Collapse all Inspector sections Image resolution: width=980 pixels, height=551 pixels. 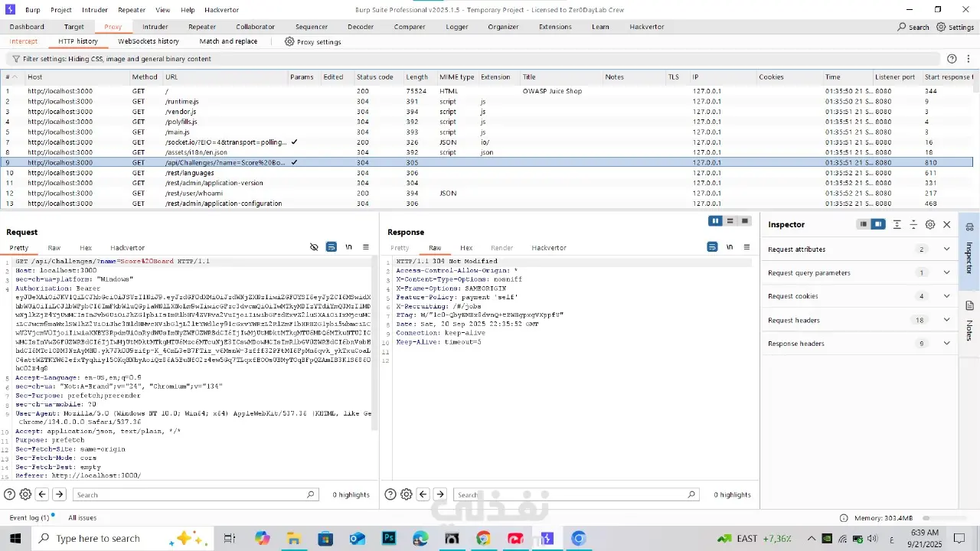tap(913, 224)
